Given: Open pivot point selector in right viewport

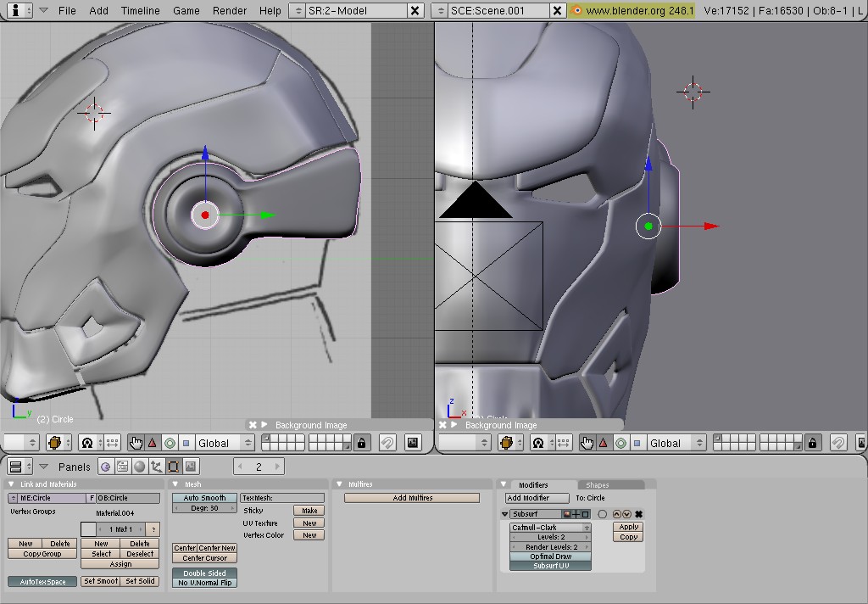Looking at the screenshot, I should point(542,443).
